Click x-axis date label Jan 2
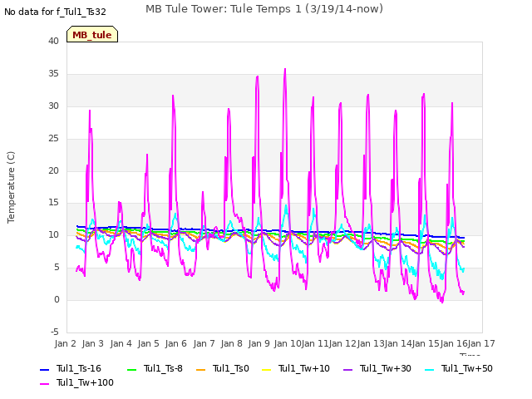 pos(65,343)
